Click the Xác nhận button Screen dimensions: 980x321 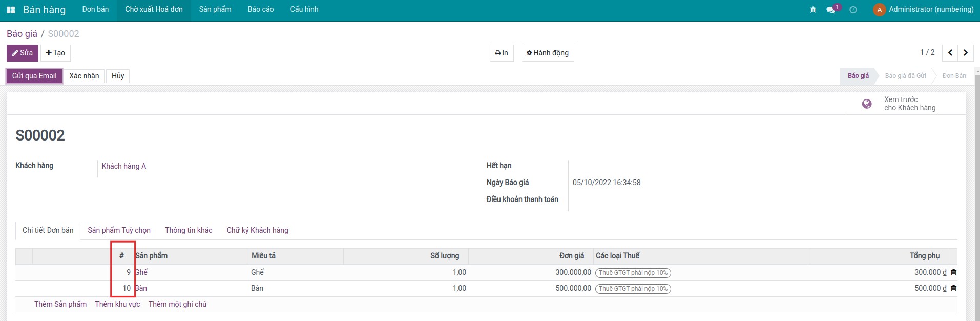pos(84,76)
